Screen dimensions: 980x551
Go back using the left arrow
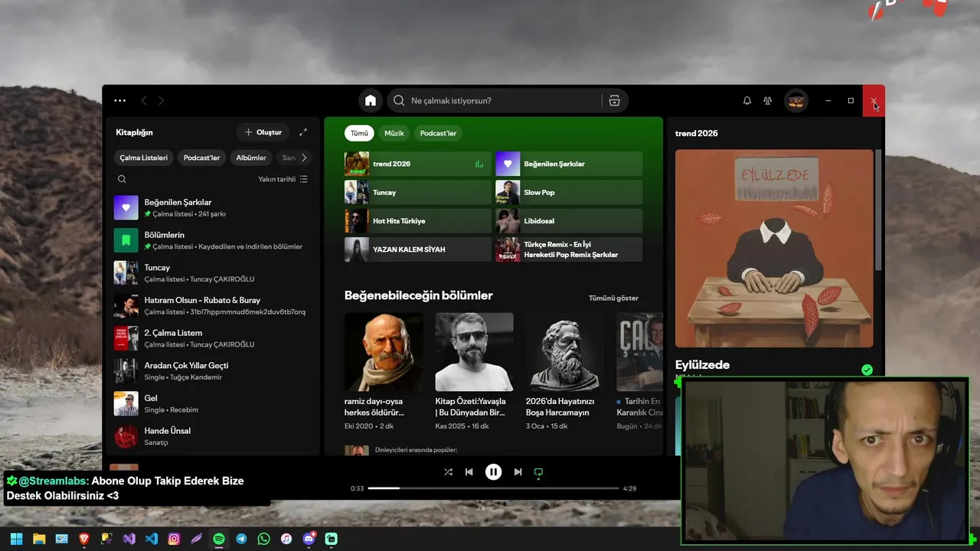tap(144, 100)
